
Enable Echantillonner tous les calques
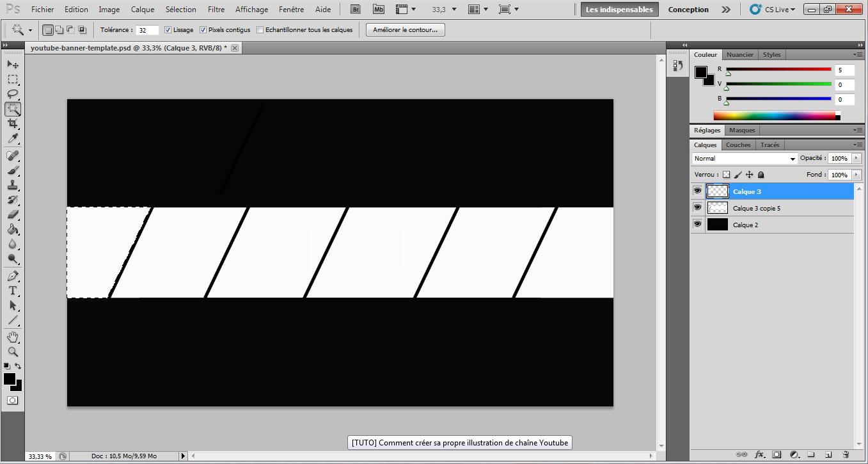click(260, 30)
